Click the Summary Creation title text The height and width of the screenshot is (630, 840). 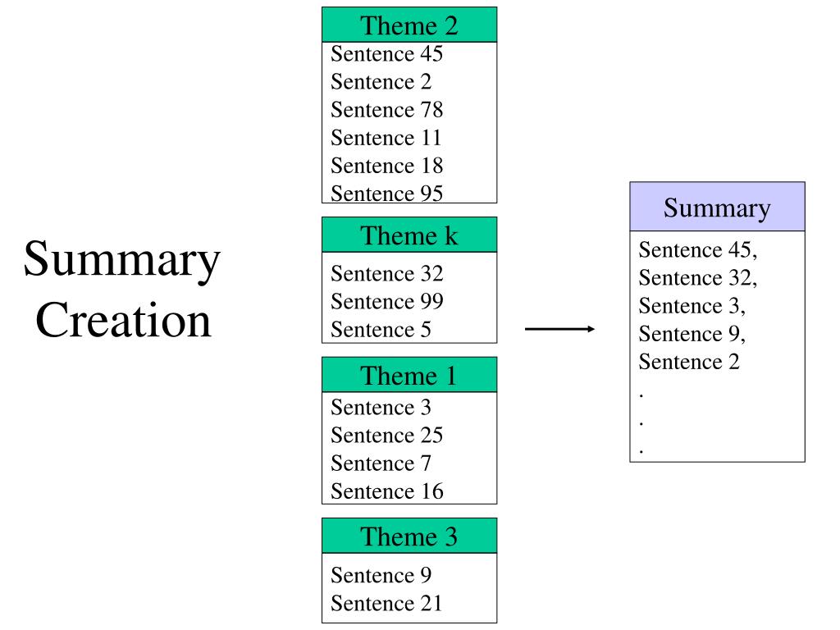coord(123,290)
